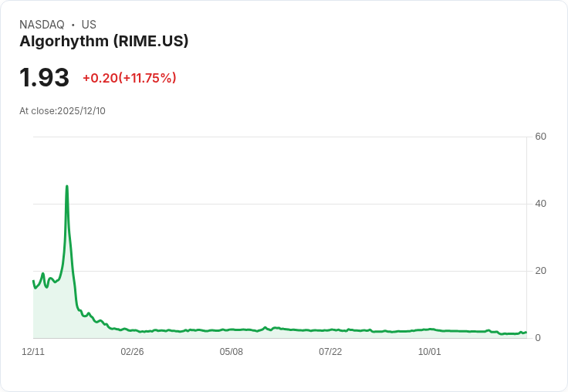Viewport: 568px width, 392px height.
Task: Click the US market label
Action: [89, 25]
